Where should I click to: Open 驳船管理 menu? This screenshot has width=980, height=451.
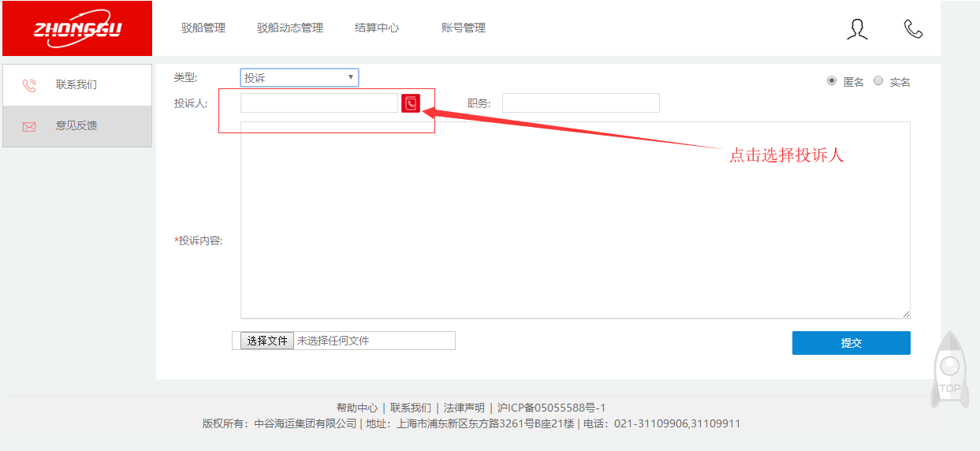point(203,28)
